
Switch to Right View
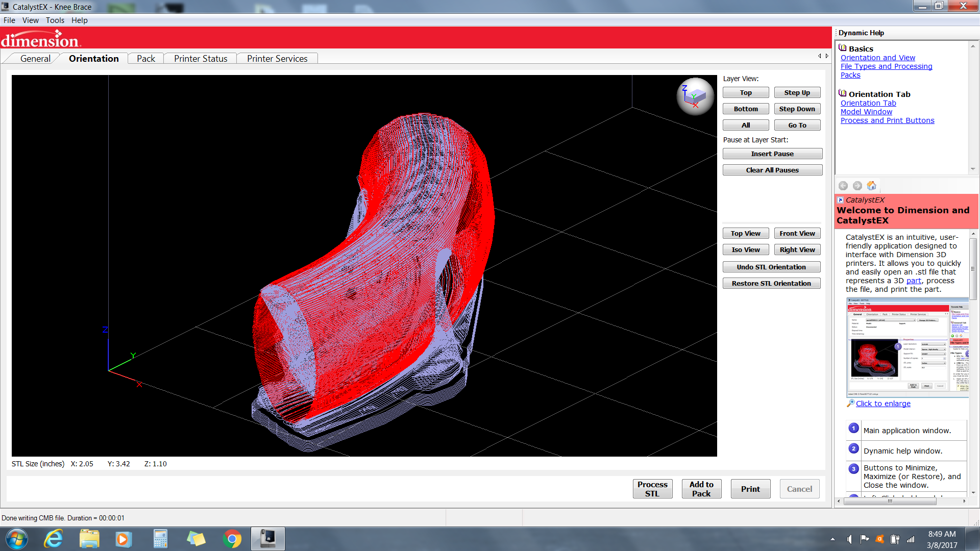pos(797,249)
